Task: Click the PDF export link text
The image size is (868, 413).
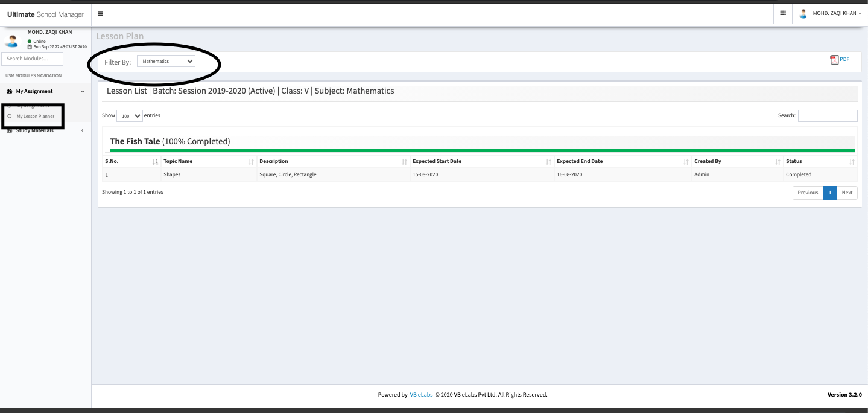Action: (x=844, y=59)
